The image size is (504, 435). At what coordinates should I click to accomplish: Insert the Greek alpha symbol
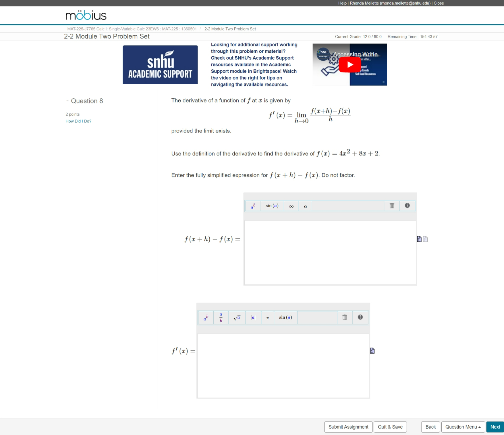click(305, 206)
